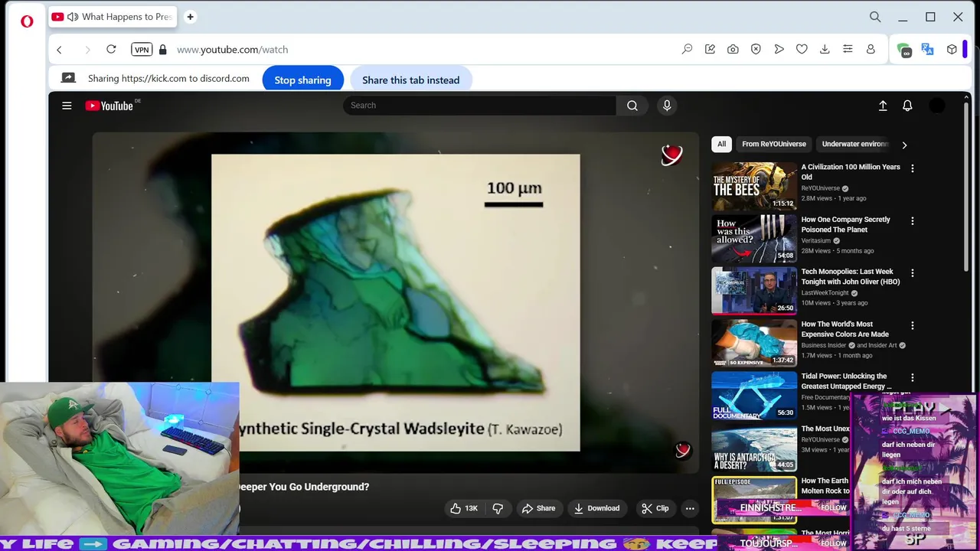Screen dimensions: 980x551
Task: Open options for How One Company Secretly Poisoned video
Action: (x=912, y=221)
